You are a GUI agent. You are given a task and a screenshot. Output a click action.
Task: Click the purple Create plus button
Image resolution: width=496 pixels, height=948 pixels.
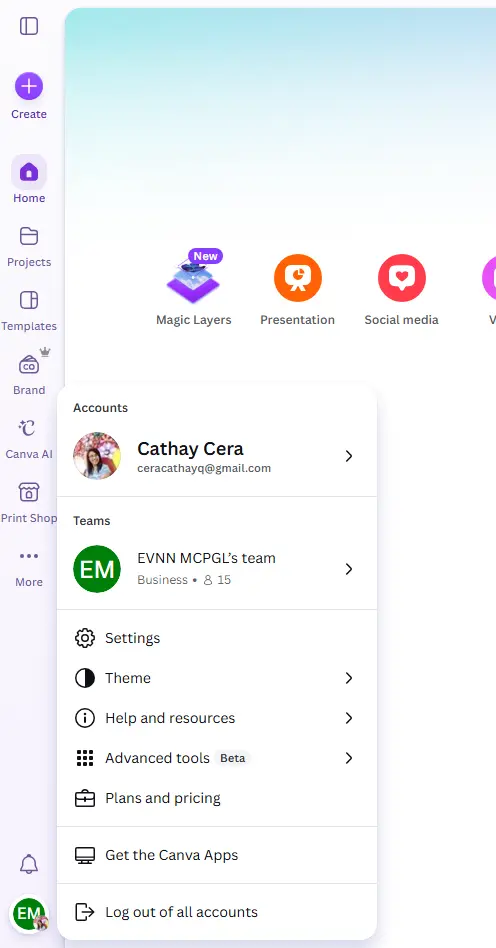coord(29,86)
